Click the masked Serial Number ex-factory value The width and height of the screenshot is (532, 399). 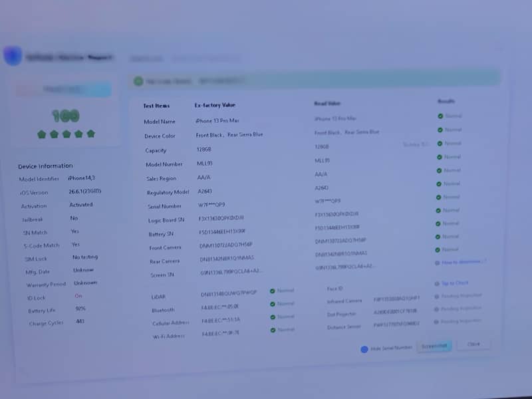click(x=211, y=205)
